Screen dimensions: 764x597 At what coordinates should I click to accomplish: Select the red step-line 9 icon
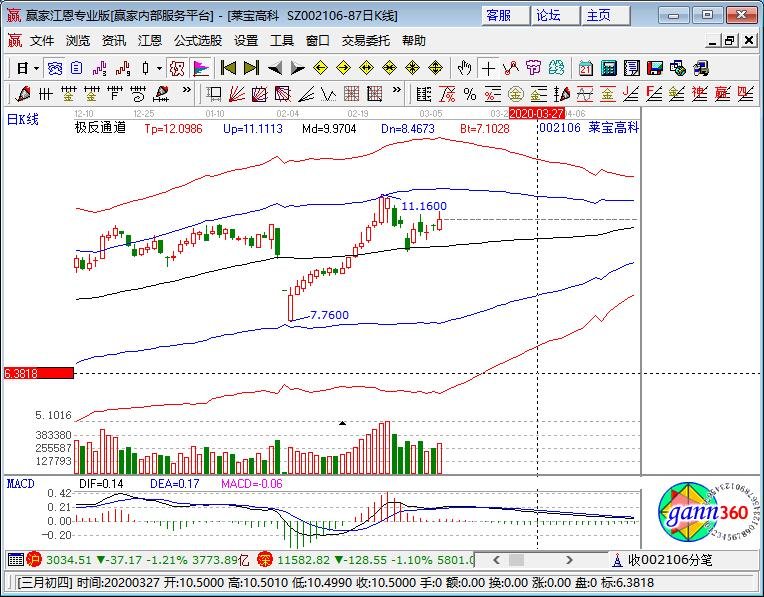tap(123, 68)
